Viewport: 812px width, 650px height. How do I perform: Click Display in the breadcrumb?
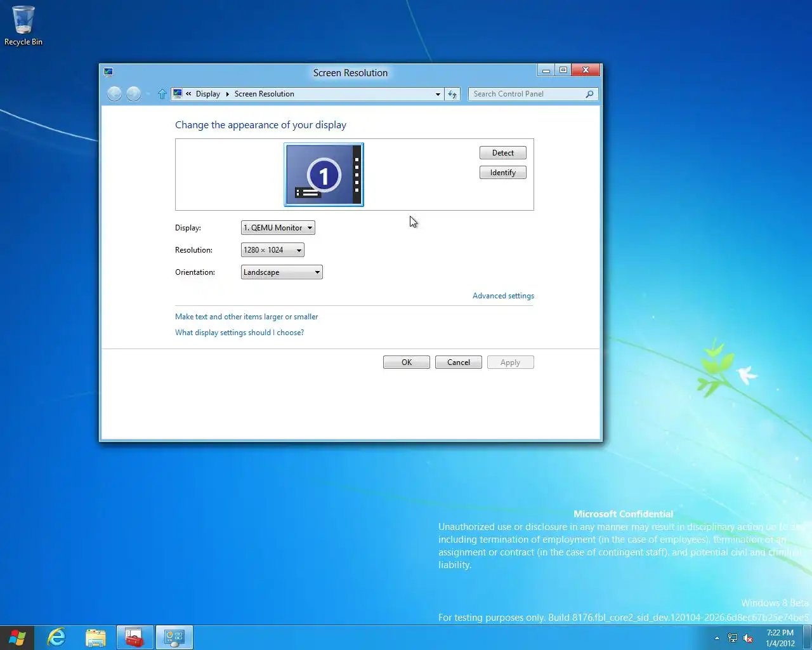207,94
